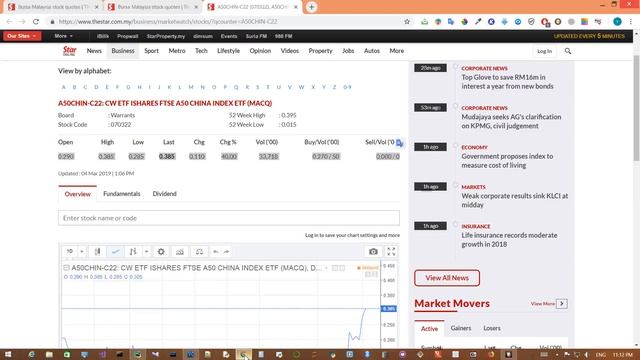The width and height of the screenshot is (640, 360).
Task: Go to the Property section
Action: click(320, 51)
